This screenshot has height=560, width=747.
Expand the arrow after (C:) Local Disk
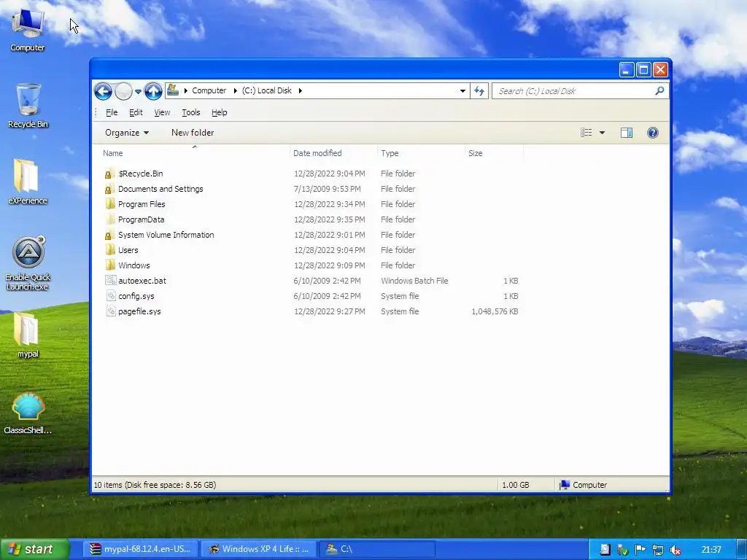(x=300, y=90)
